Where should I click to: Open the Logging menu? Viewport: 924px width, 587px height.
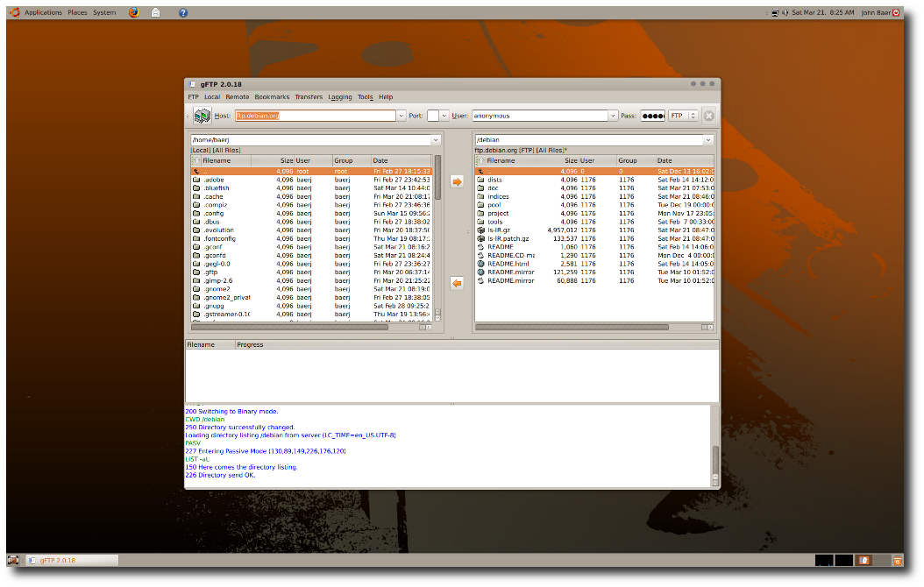pyautogui.click(x=340, y=97)
